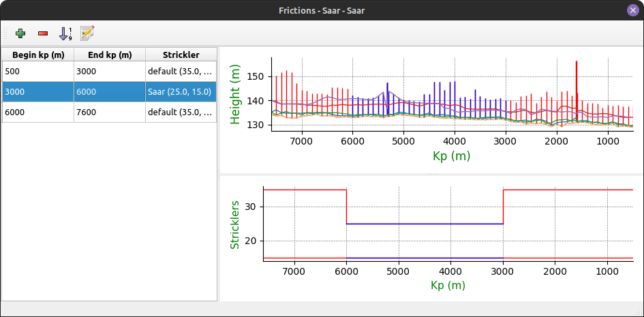The image size is (644, 317).
Task: Select Begin kp cell with value 500
Action: tap(38, 72)
